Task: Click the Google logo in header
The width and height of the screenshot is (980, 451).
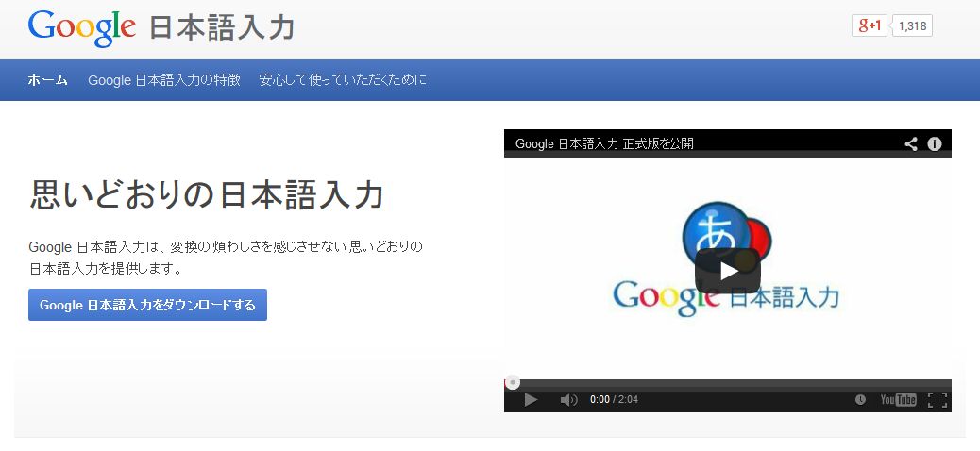Action: click(x=82, y=28)
